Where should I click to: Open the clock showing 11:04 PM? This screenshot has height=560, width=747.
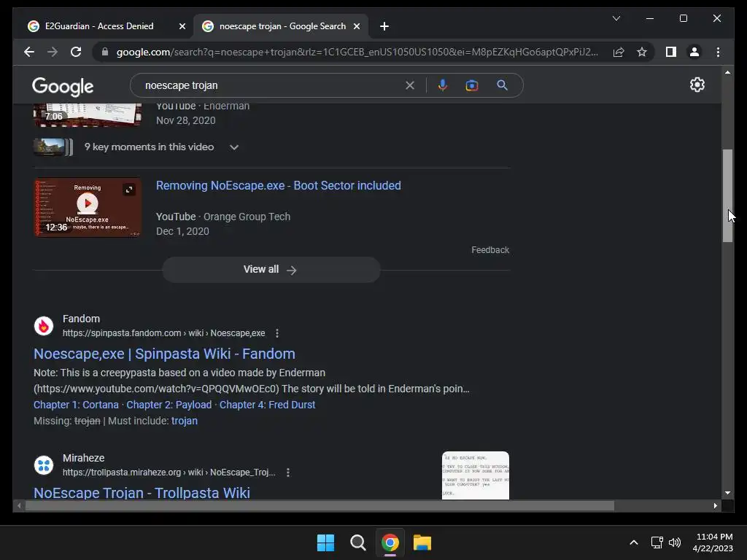tap(713, 542)
